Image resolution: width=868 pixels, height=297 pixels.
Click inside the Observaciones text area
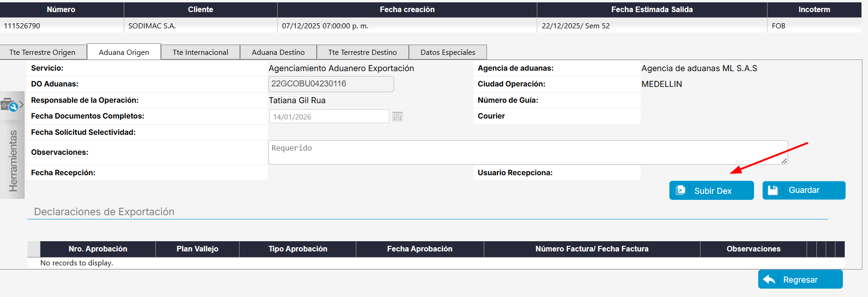(x=527, y=152)
